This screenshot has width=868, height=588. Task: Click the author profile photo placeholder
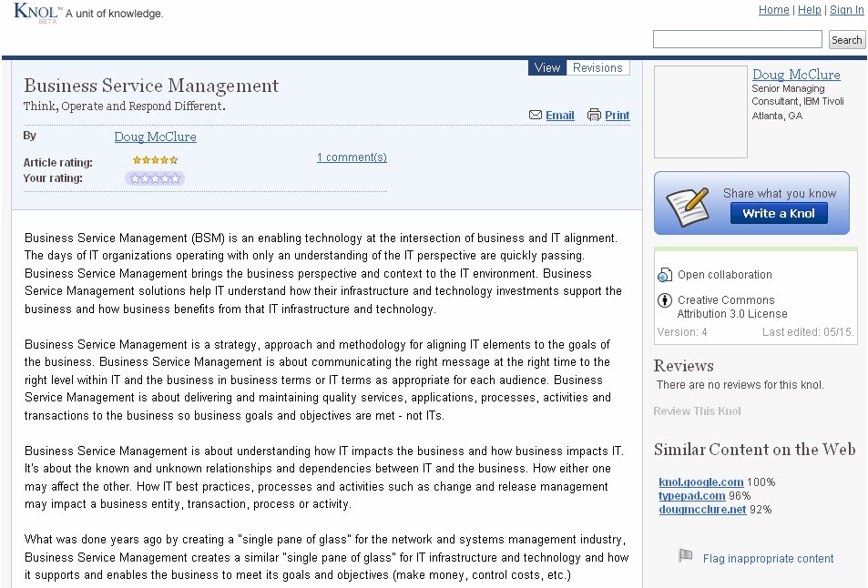tap(700, 112)
